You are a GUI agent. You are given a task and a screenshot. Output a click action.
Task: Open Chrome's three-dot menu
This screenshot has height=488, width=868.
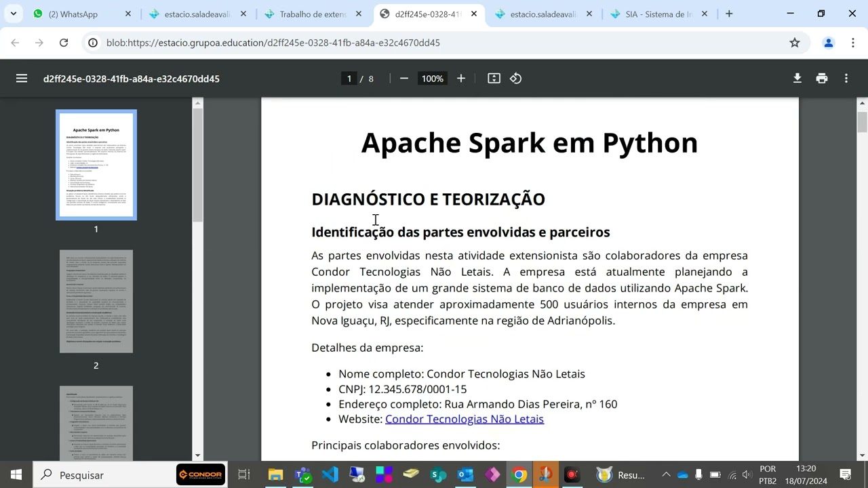tap(853, 43)
